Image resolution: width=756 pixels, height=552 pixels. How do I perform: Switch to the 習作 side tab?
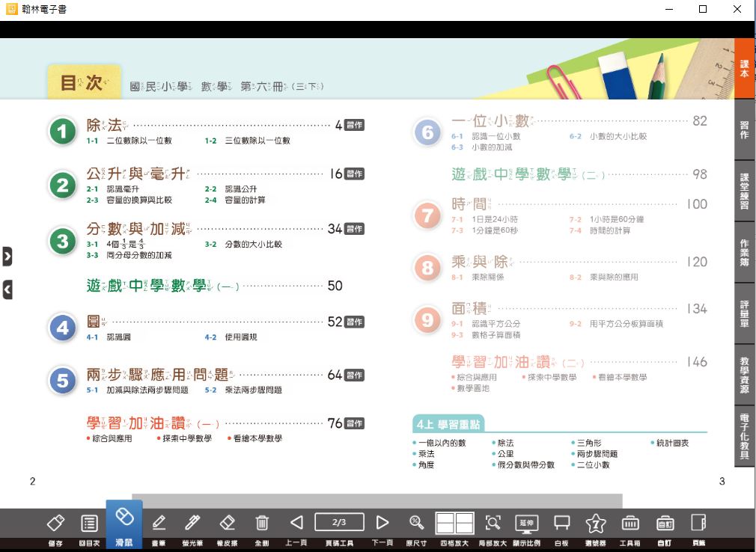click(x=744, y=129)
